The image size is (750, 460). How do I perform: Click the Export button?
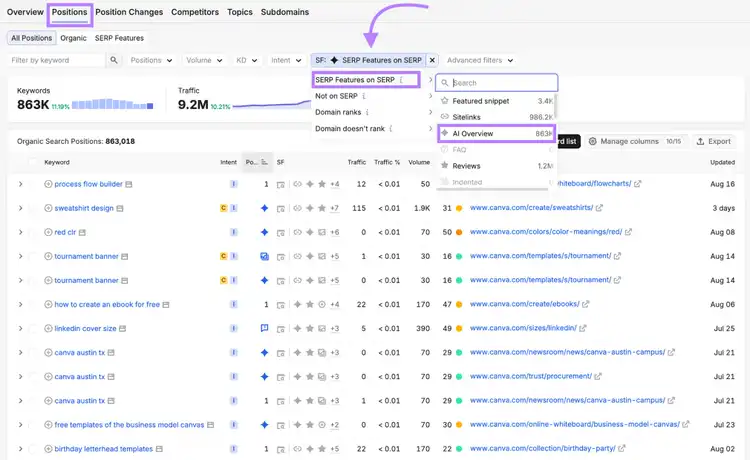(714, 142)
